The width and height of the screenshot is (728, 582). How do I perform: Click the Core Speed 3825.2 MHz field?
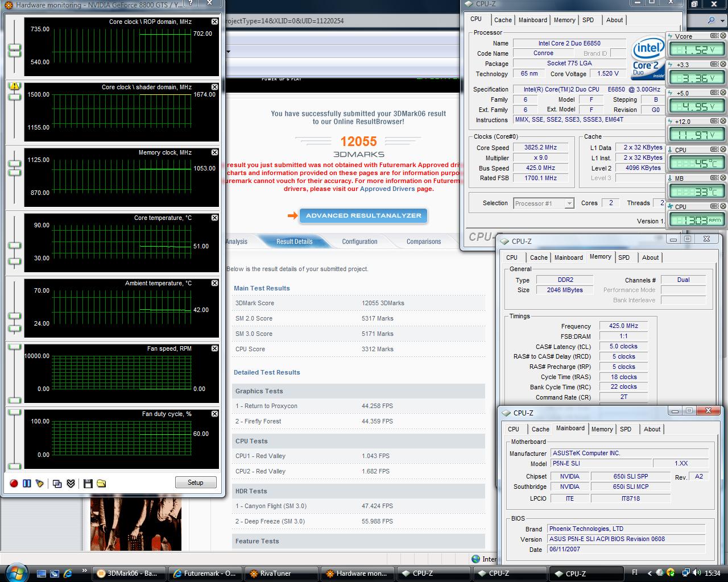[x=540, y=147]
